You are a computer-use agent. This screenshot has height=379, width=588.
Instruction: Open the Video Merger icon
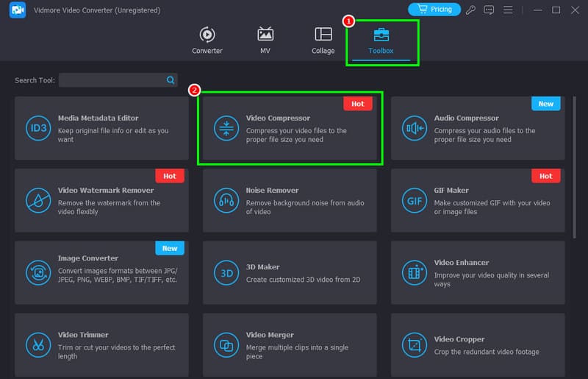226,345
